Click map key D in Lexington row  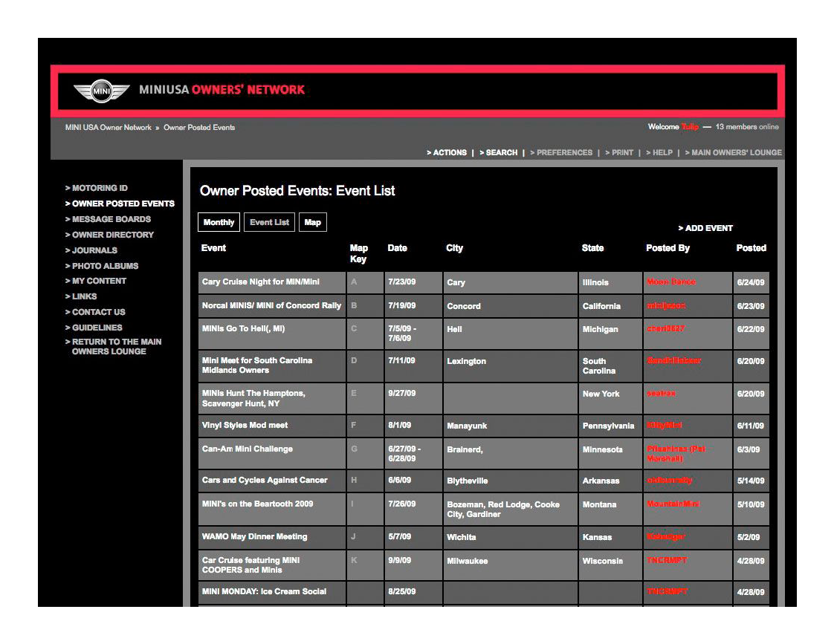[x=354, y=360]
